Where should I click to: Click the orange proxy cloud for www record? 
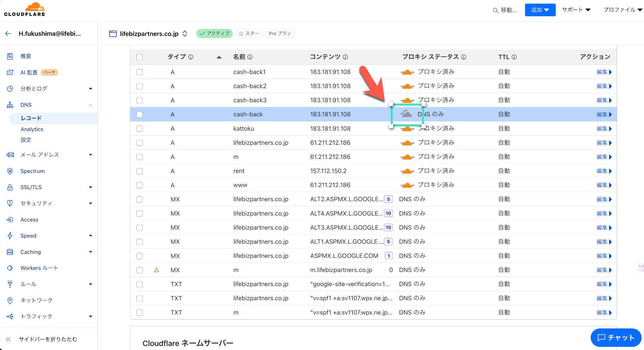tap(407, 185)
